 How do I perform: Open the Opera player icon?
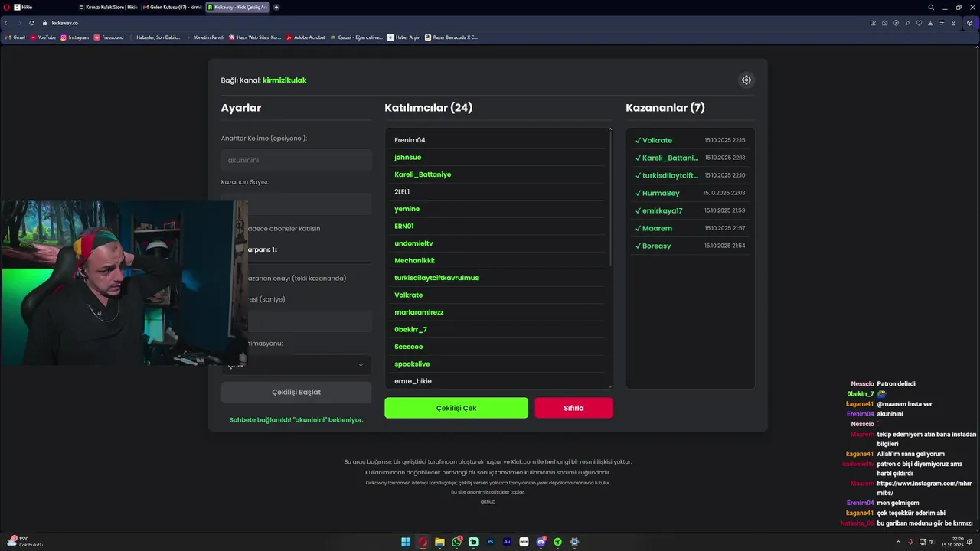point(907,23)
